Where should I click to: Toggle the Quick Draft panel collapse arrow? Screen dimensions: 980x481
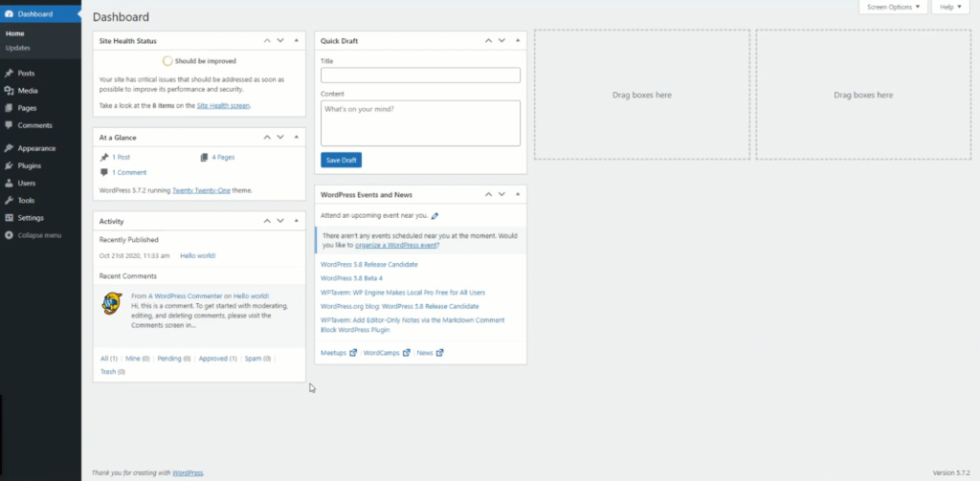(x=518, y=40)
